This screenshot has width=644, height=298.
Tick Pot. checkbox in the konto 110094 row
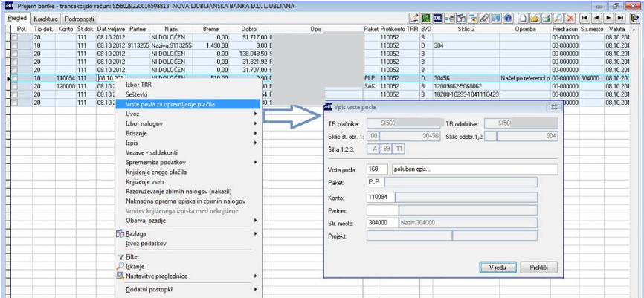[14, 78]
